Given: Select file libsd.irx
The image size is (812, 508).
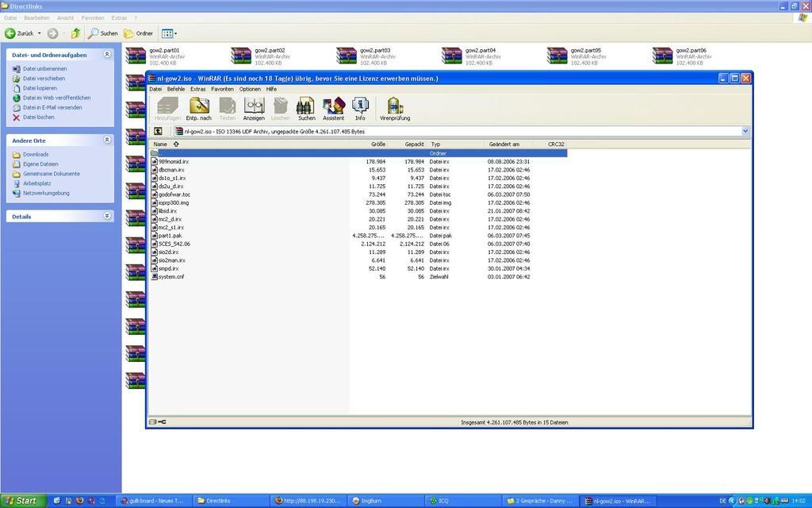Looking at the screenshot, I should pyautogui.click(x=167, y=211).
